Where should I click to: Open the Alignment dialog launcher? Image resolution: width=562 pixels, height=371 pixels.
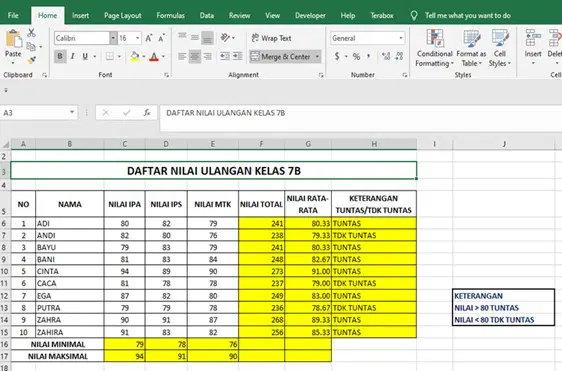[x=321, y=75]
